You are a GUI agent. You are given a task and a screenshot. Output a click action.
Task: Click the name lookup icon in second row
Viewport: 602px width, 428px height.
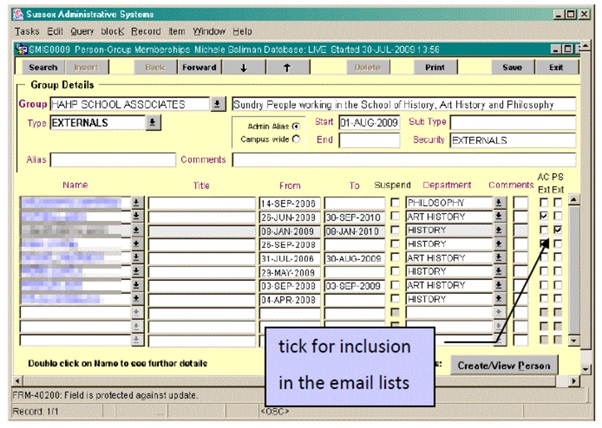pyautogui.click(x=138, y=216)
